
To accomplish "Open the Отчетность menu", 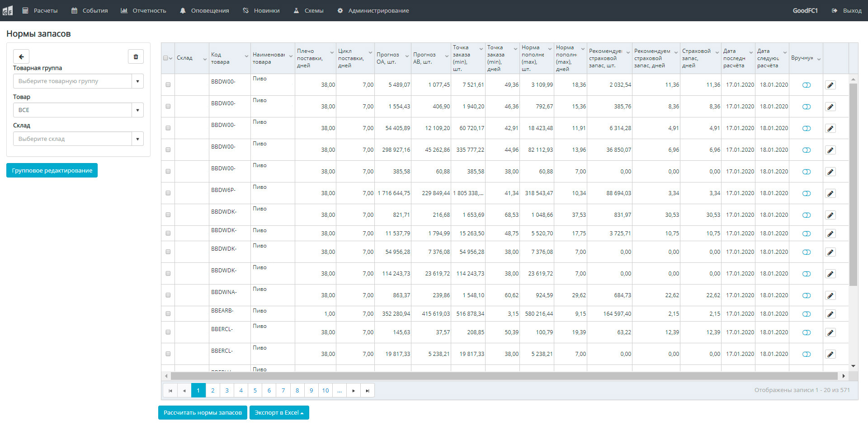I will coord(143,10).
